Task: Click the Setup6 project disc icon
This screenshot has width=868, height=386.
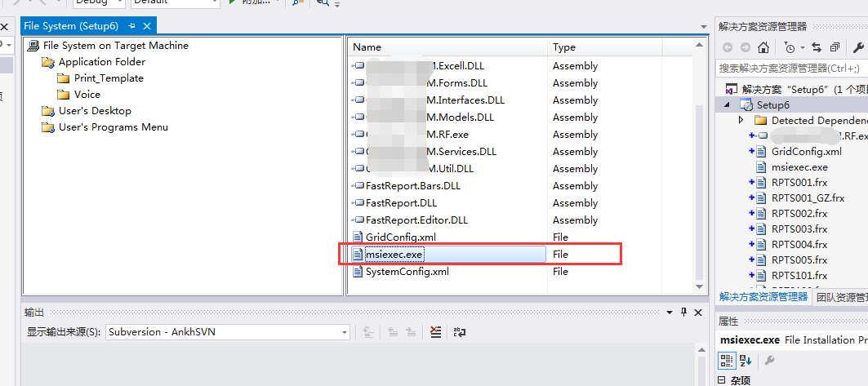Action: coord(747,105)
